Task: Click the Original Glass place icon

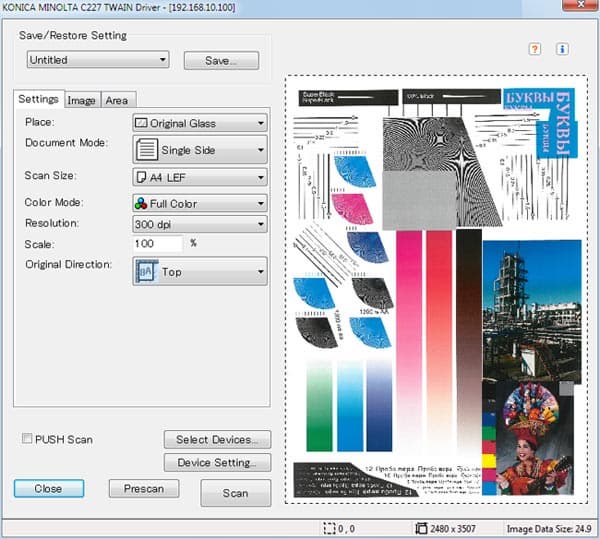Action: click(141, 123)
